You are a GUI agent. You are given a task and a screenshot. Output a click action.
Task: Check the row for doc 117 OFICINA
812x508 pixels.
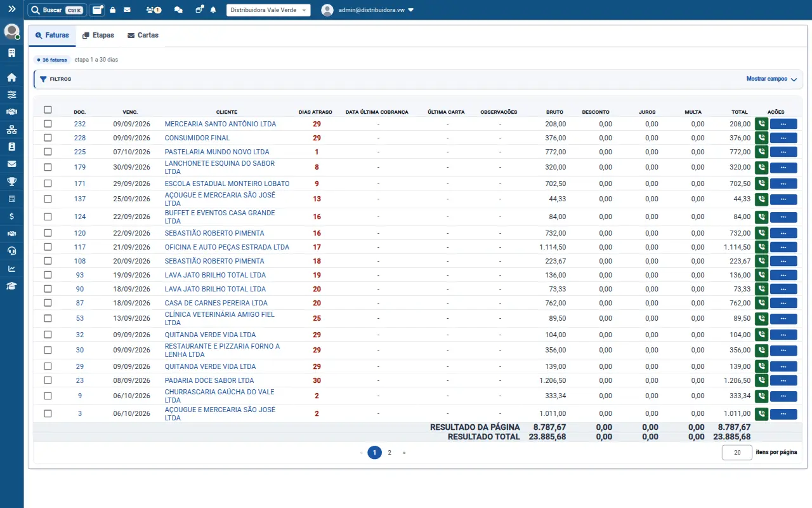[x=48, y=247]
